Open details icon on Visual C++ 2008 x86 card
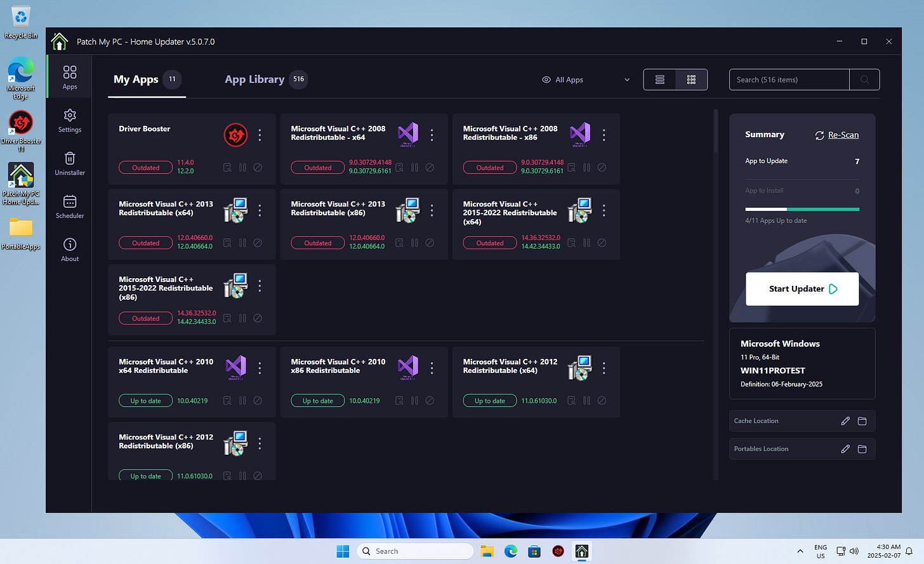Image resolution: width=924 pixels, height=564 pixels. [x=571, y=168]
